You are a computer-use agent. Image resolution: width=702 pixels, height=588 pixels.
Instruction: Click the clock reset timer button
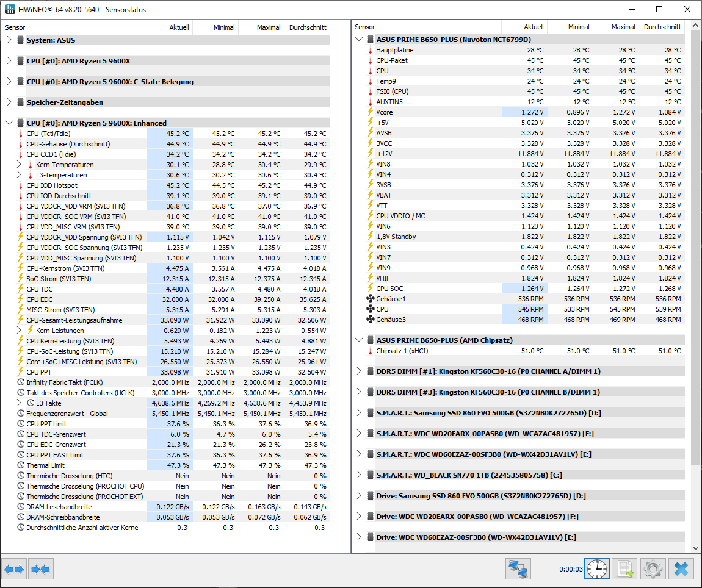597,569
